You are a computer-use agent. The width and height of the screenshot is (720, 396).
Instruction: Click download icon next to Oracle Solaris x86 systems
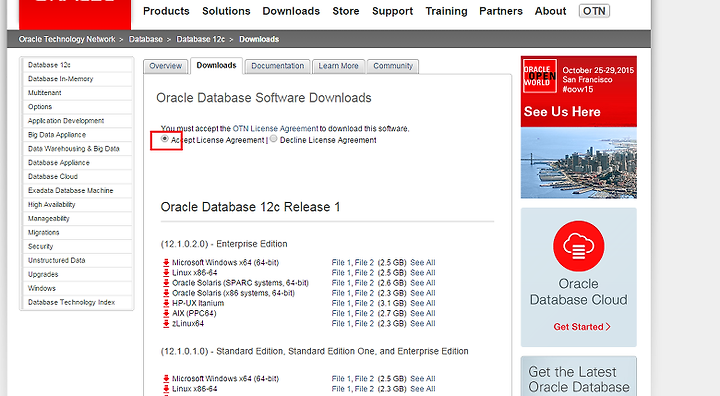click(166, 293)
